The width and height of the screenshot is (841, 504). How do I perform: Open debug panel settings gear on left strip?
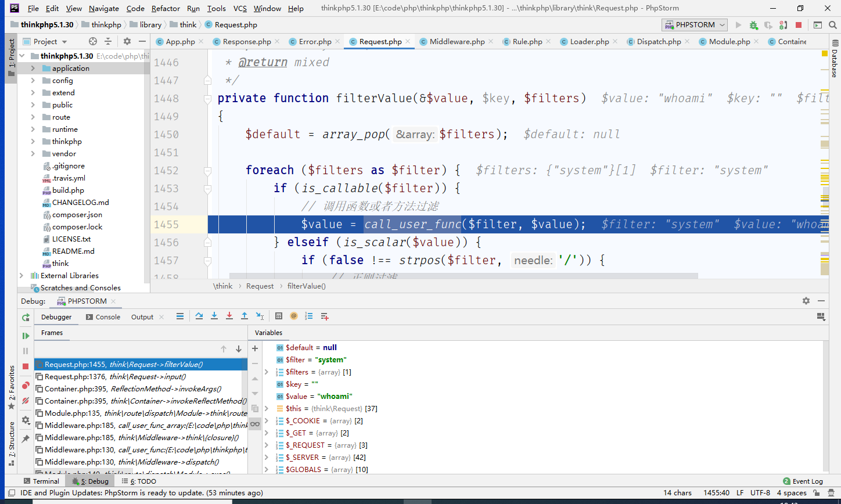26,420
